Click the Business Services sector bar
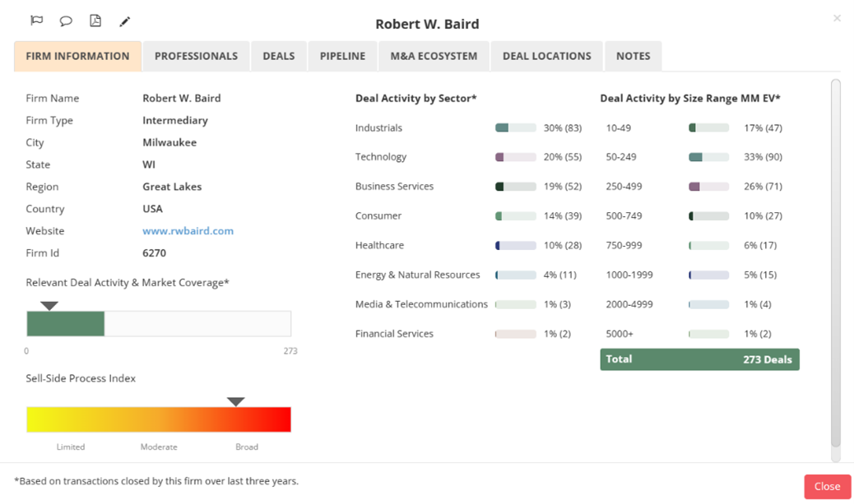Image resolution: width=854 pixels, height=504 pixels. [x=516, y=187]
